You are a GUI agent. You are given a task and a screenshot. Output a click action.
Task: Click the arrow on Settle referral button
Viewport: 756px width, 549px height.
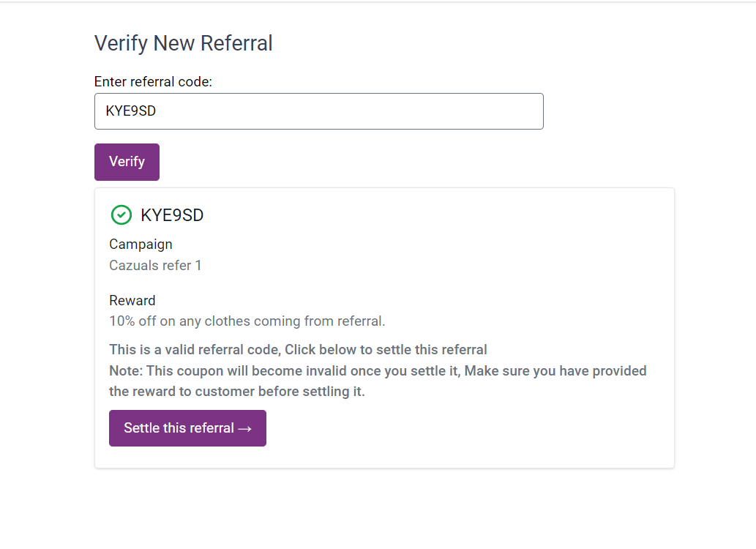245,429
